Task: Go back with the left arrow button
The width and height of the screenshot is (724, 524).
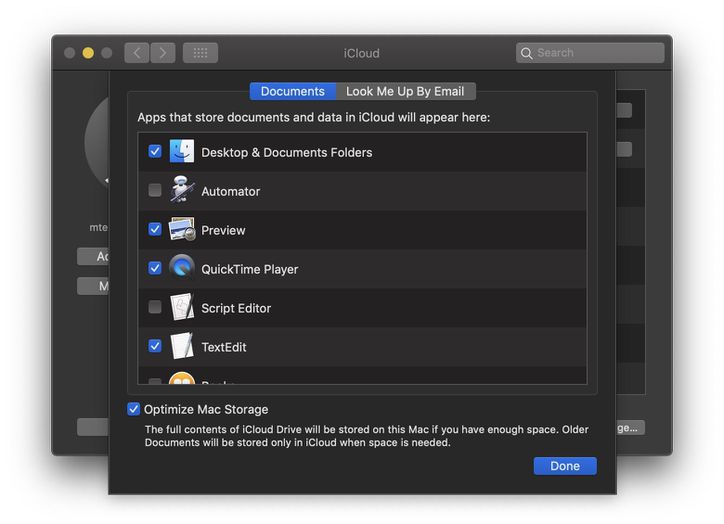Action: (x=137, y=53)
